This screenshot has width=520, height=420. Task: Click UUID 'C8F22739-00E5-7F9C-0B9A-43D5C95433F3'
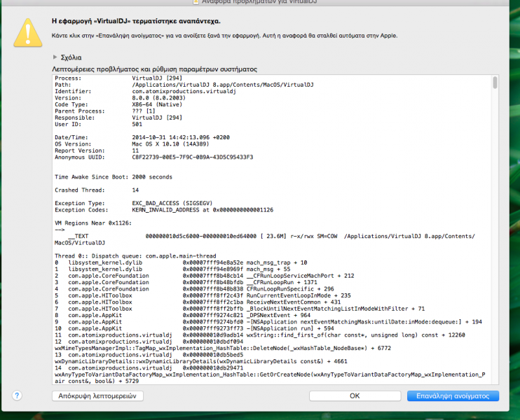192,157
